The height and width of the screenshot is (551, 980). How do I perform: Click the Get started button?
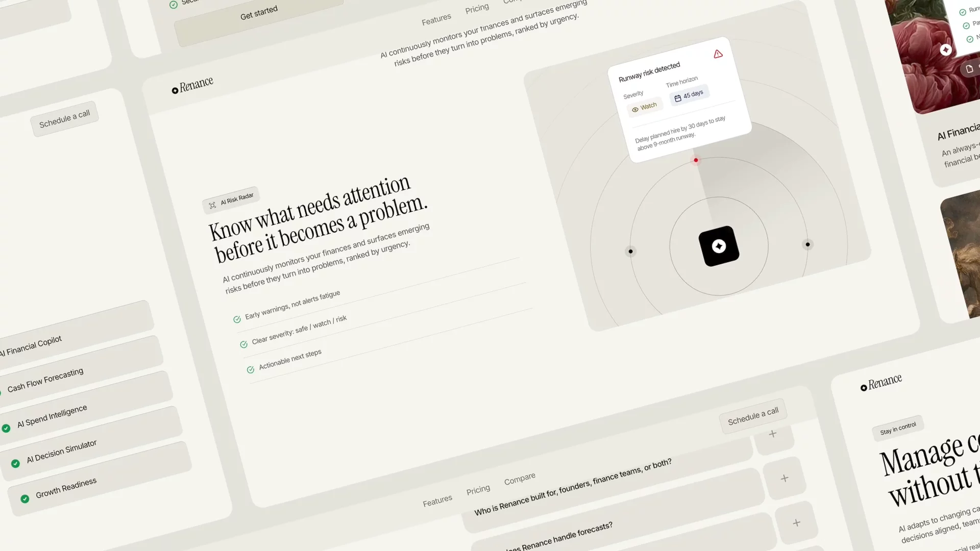click(x=259, y=13)
